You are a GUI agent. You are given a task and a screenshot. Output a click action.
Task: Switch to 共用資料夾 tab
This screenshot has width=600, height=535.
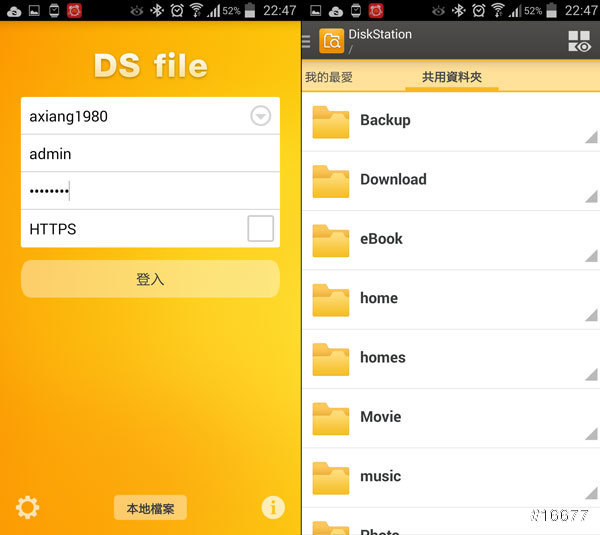(x=452, y=77)
